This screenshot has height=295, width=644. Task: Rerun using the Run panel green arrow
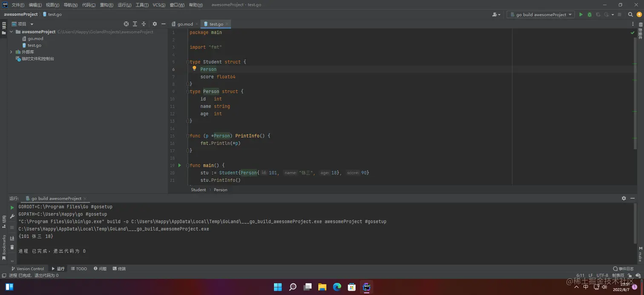click(x=12, y=208)
